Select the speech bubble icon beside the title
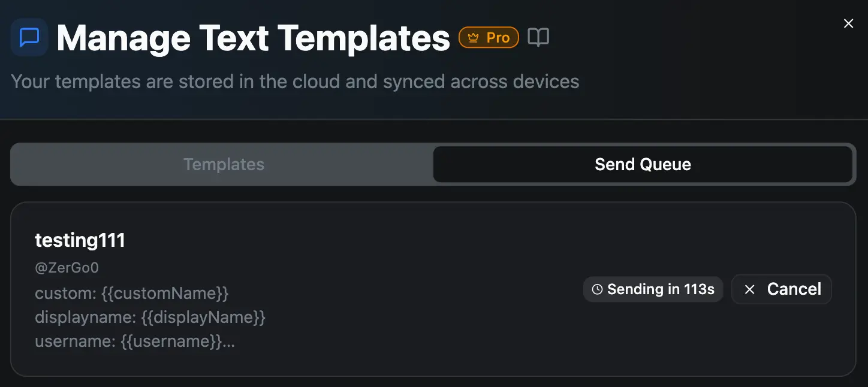 (x=29, y=37)
